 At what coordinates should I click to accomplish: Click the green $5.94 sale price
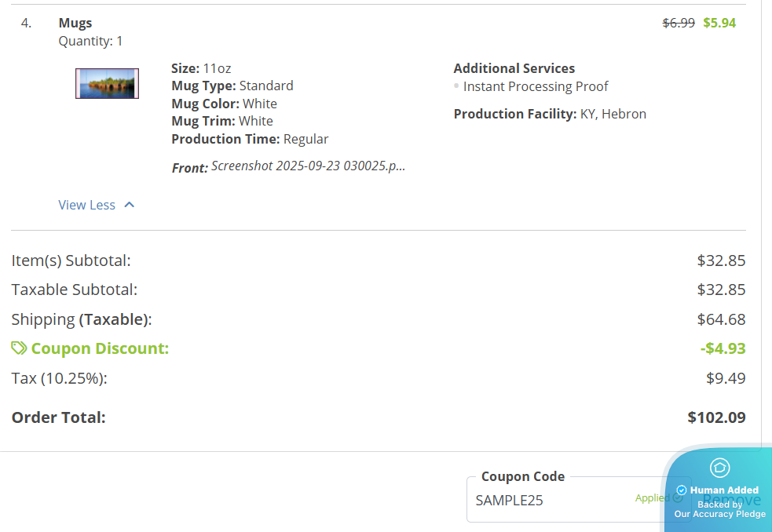719,23
